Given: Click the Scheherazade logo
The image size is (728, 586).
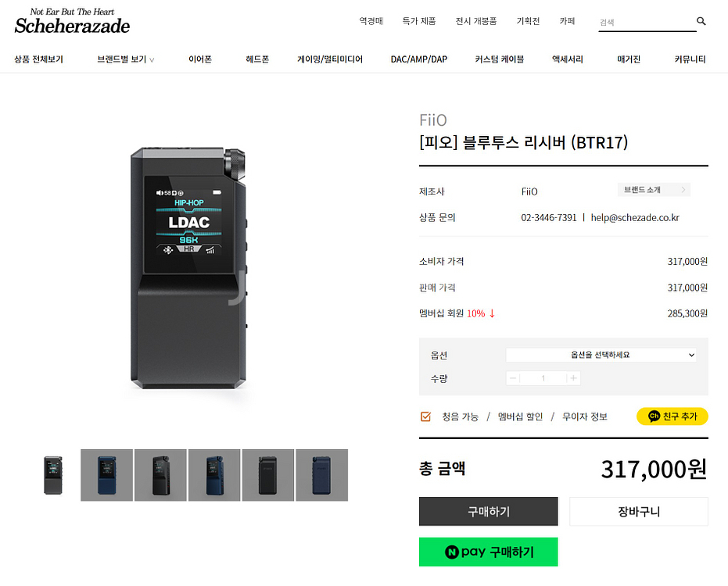Looking at the screenshot, I should (72, 21).
